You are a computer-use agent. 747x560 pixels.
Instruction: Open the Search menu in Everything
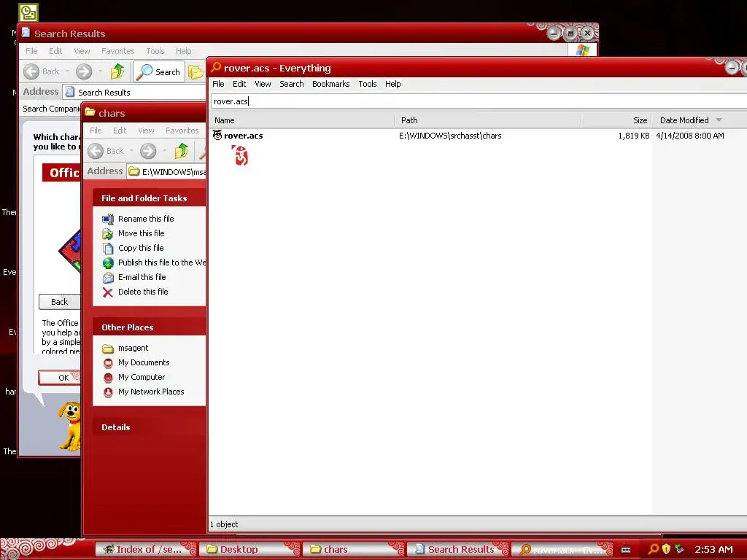292,84
